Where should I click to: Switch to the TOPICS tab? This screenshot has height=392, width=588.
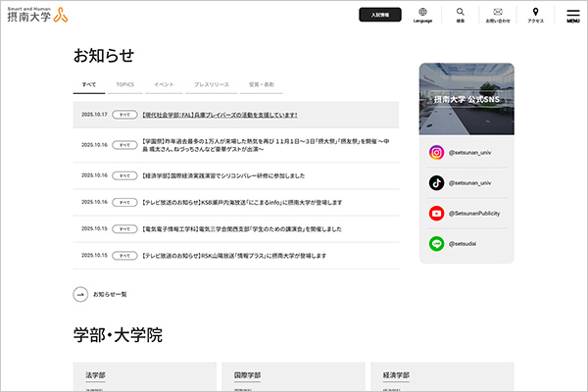click(124, 85)
